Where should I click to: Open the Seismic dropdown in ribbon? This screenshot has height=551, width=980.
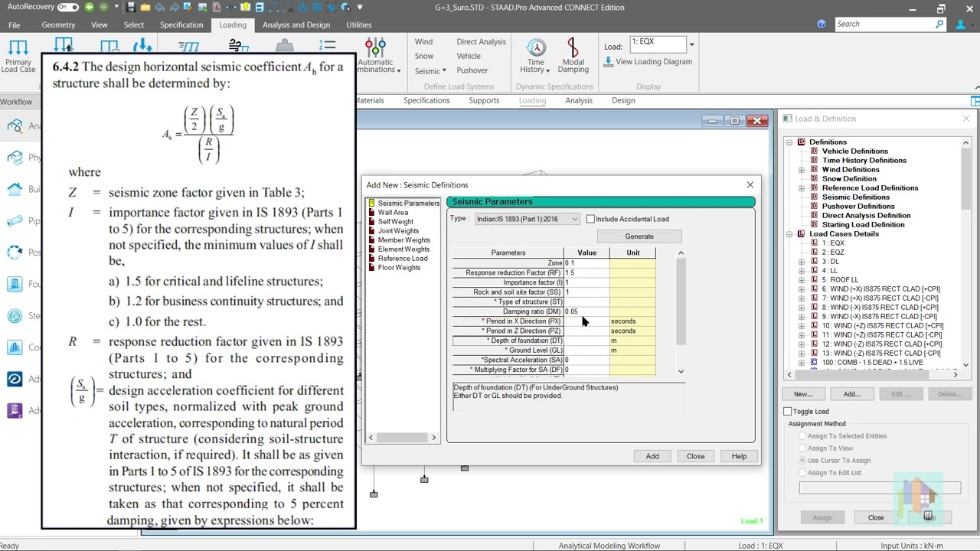point(430,70)
